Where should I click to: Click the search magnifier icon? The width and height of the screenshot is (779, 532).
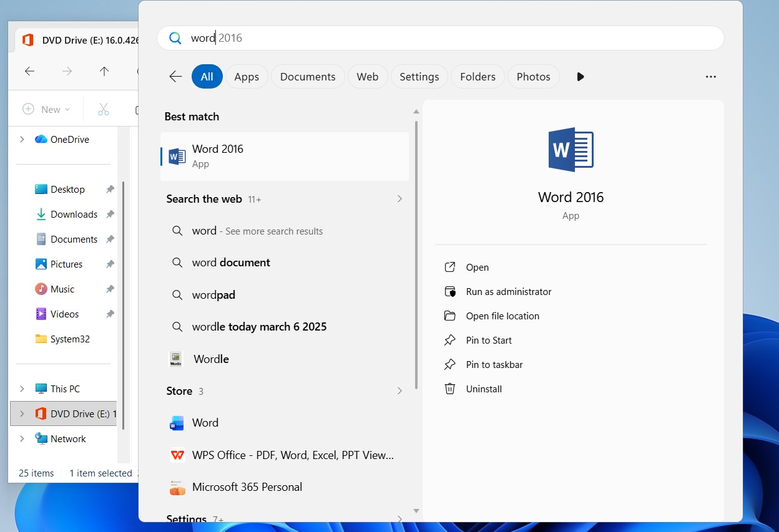pyautogui.click(x=175, y=37)
